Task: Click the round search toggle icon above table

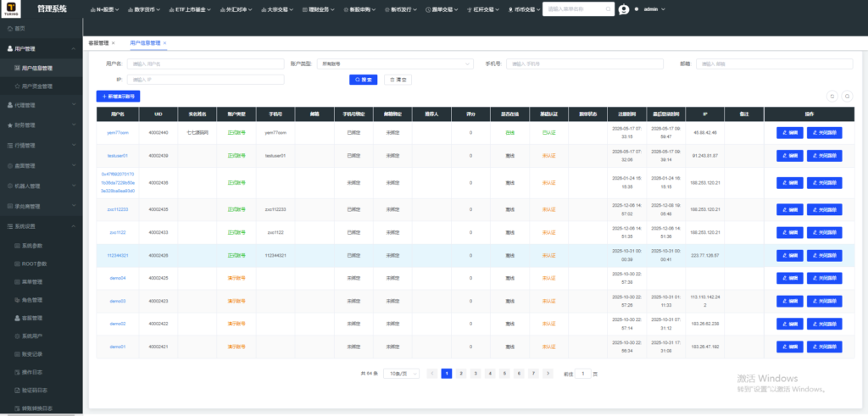Action: click(847, 97)
